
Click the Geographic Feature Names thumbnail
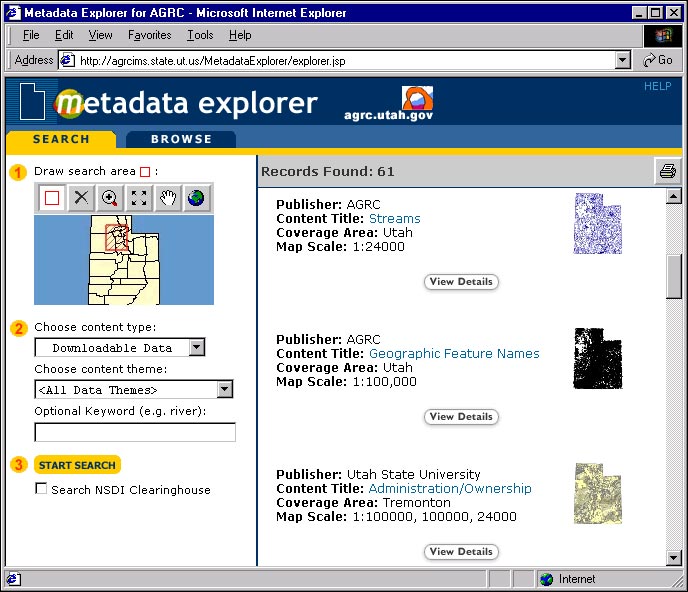click(598, 359)
